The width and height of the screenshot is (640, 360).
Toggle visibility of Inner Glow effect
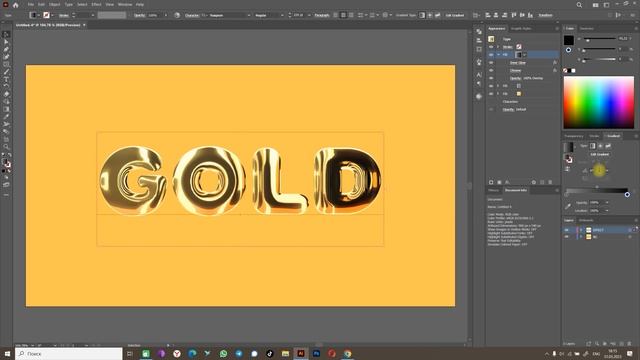pyautogui.click(x=491, y=62)
